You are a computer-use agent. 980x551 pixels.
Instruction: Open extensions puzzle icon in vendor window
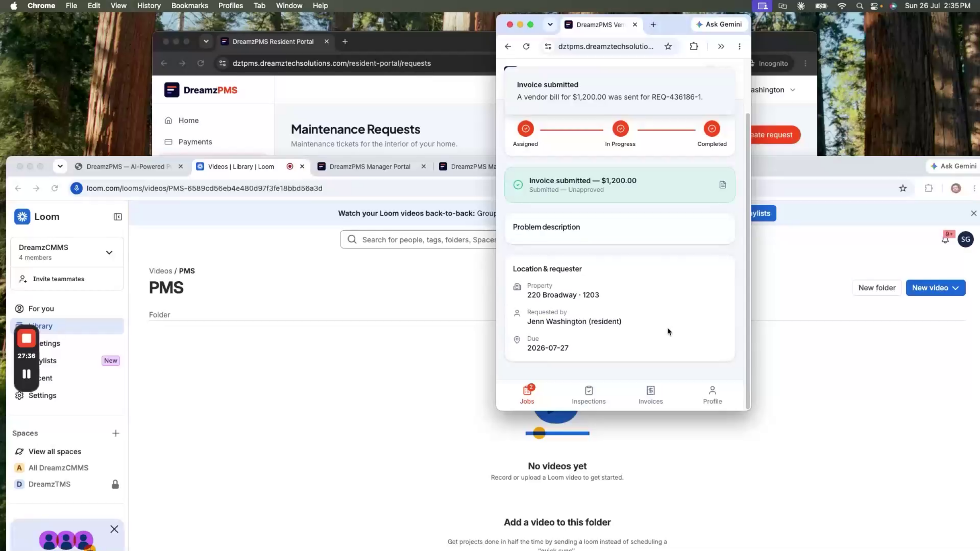(x=694, y=47)
